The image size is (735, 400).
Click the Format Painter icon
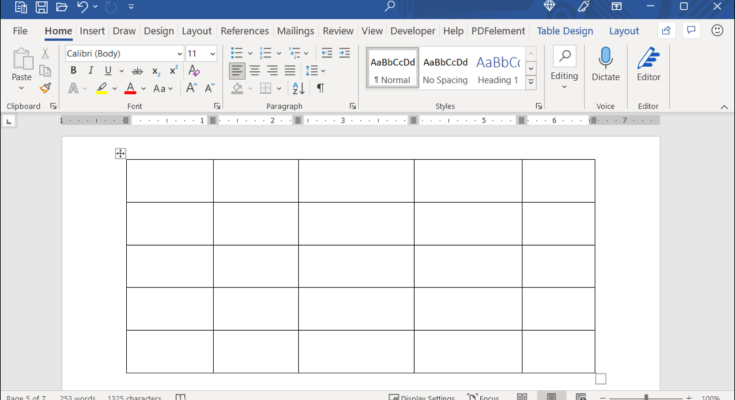[x=46, y=88]
